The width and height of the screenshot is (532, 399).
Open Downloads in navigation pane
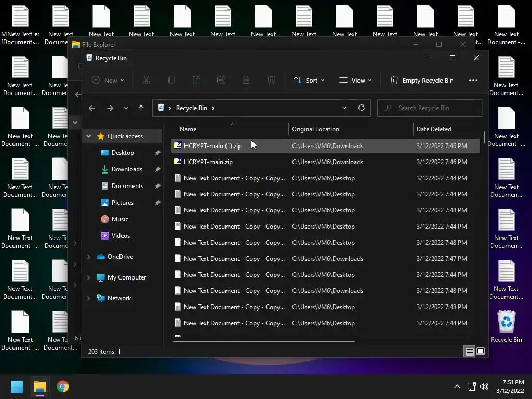(x=127, y=169)
